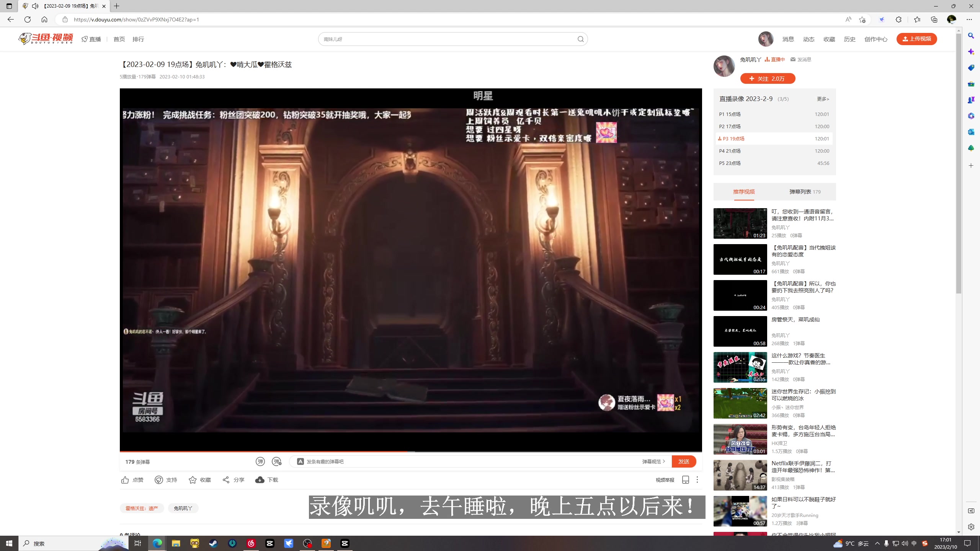Click the Douyu Video logo
This screenshot has width=980, height=551.
tap(46, 39)
